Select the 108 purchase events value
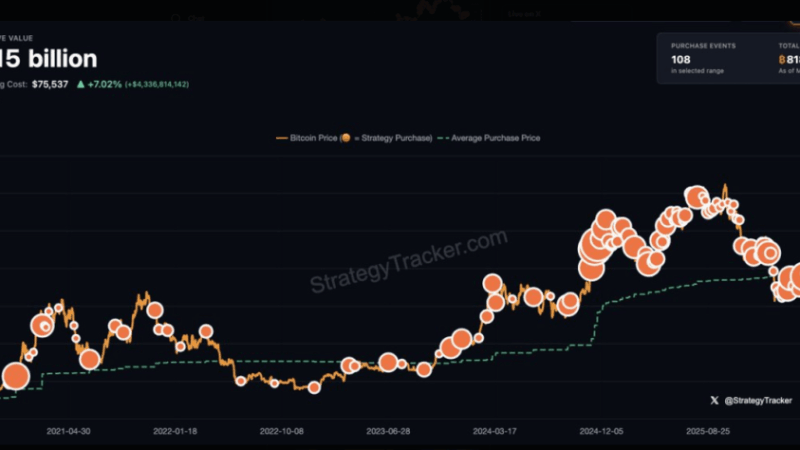800x450 pixels. (681, 60)
